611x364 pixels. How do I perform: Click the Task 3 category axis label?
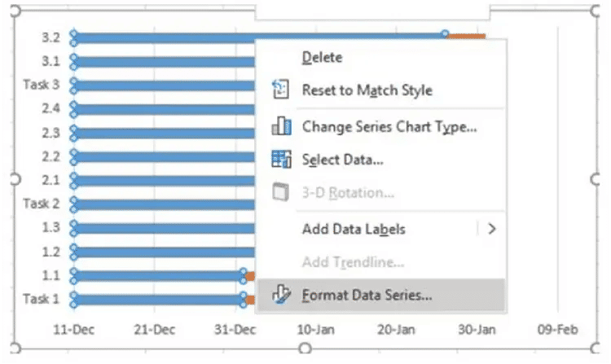click(x=42, y=85)
